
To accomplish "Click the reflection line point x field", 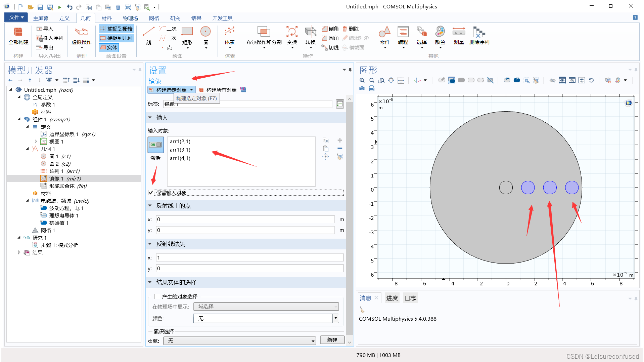I will tap(245, 219).
